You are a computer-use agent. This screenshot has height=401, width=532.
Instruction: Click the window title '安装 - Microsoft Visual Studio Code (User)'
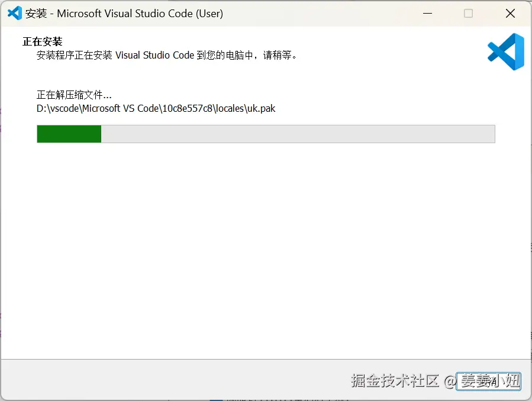coord(124,14)
